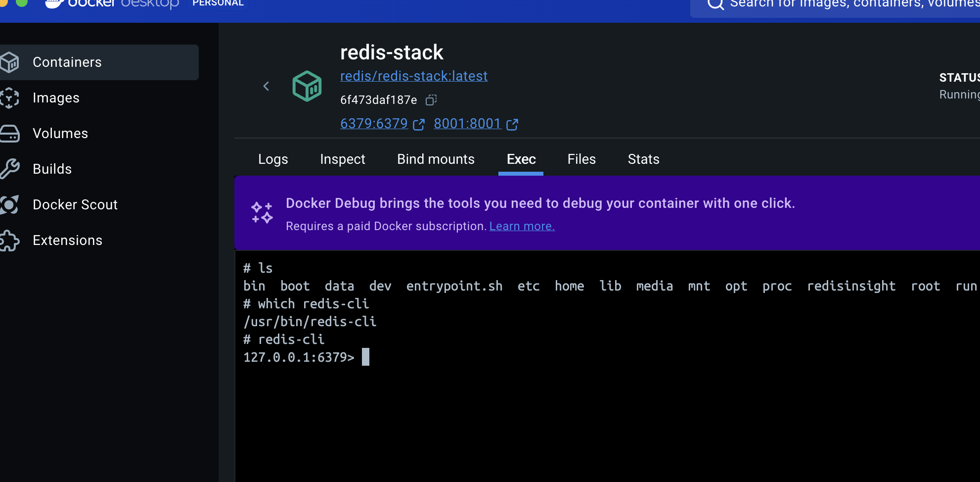Click Learn more link in Docker Debug banner
Screen dimensions: 980x482
tap(522, 226)
